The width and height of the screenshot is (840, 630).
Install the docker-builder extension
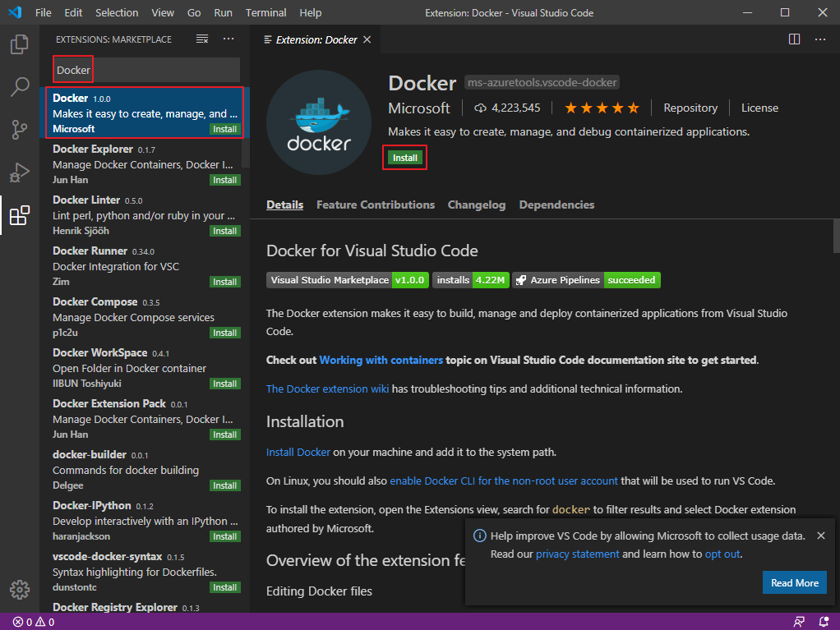[225, 485]
